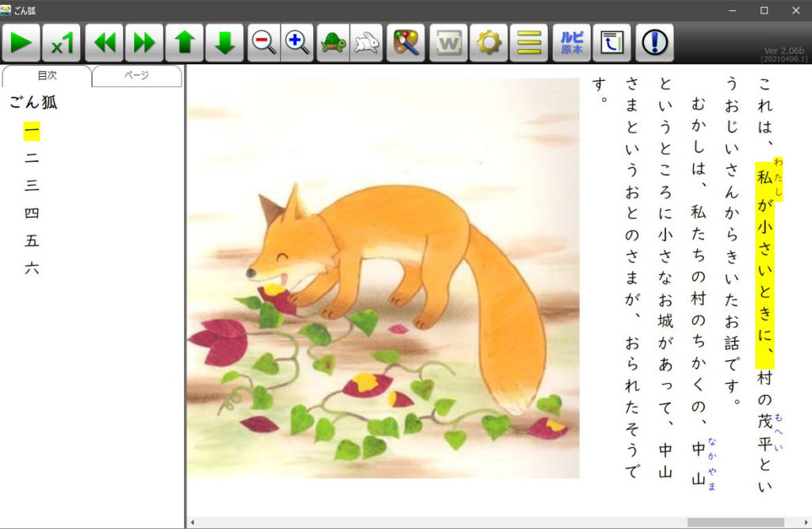812x529 pixels.
Task: Click the scrollbar left arrow
Action: [193, 523]
